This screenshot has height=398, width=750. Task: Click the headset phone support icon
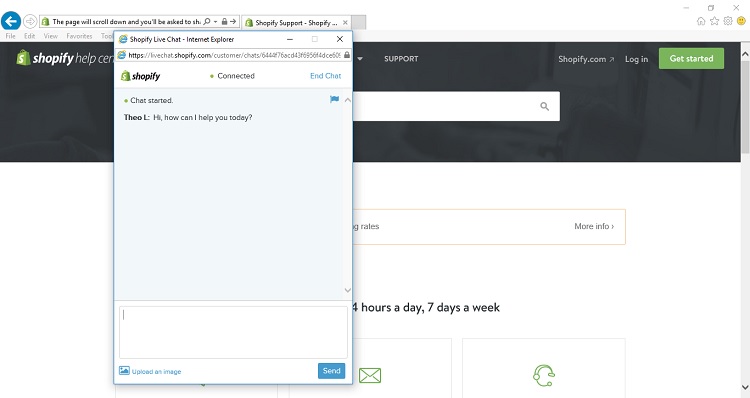point(544,376)
